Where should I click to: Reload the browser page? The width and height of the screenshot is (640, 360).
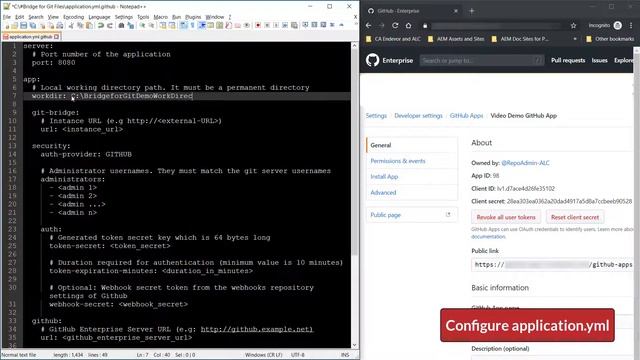pyautogui.click(x=395, y=25)
